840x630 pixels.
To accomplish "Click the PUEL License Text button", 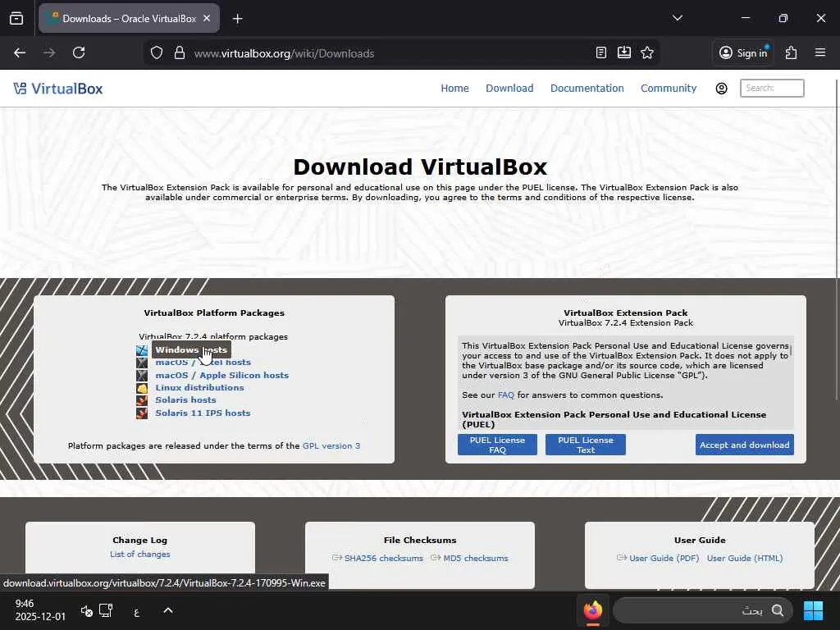I will tap(586, 445).
